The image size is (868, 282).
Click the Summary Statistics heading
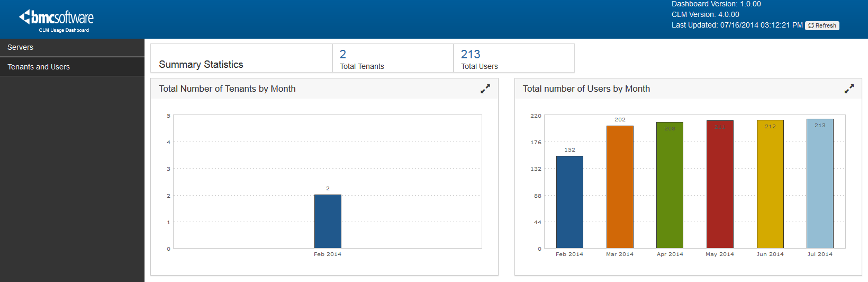point(201,64)
